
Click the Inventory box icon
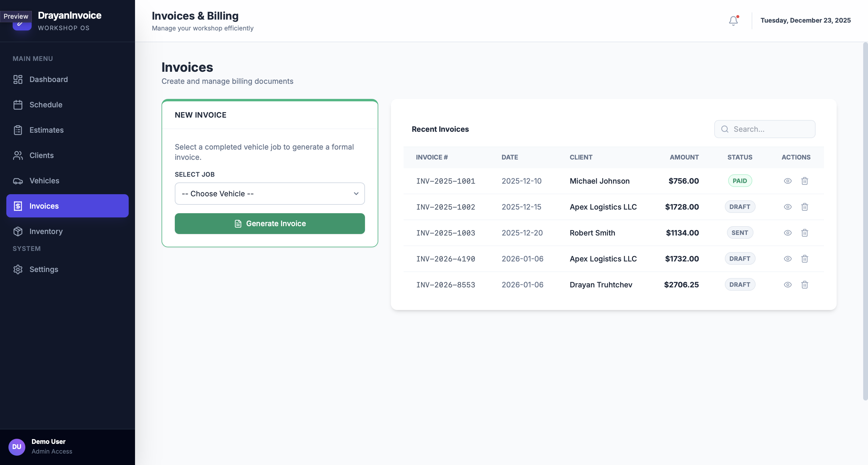tap(18, 231)
